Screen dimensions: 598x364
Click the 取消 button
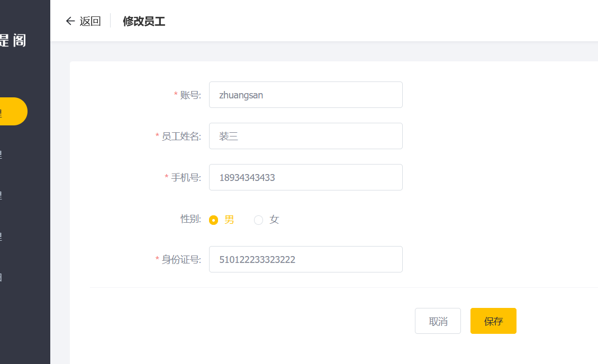pos(438,321)
